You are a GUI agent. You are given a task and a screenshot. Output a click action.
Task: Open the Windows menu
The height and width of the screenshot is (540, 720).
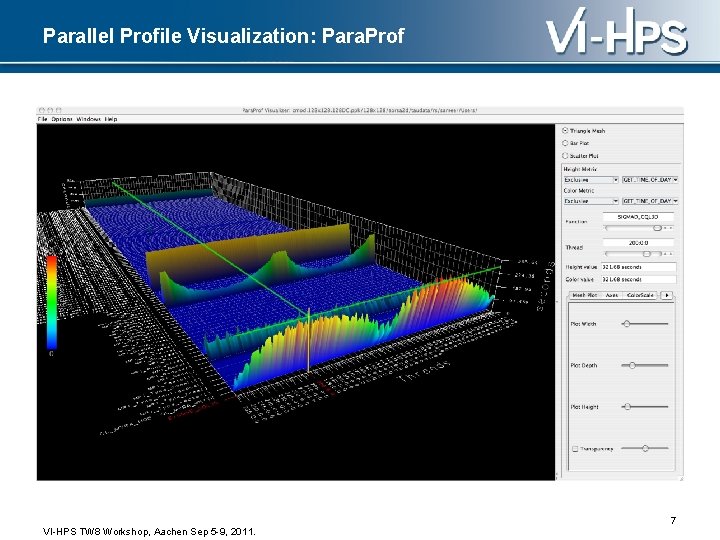coord(89,119)
